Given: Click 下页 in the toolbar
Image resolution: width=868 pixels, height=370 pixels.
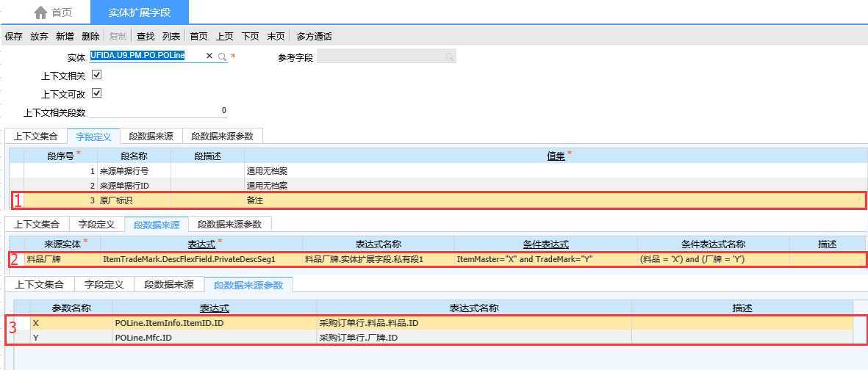Looking at the screenshot, I should coord(250,37).
